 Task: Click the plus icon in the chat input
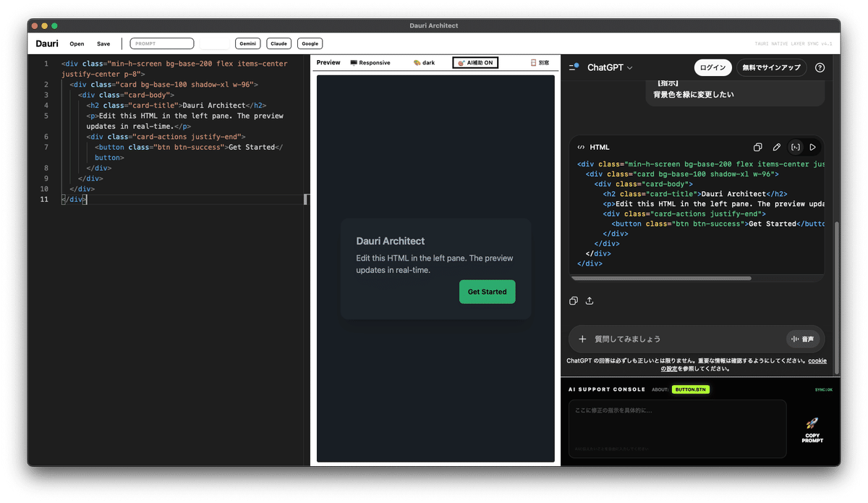tap(582, 339)
